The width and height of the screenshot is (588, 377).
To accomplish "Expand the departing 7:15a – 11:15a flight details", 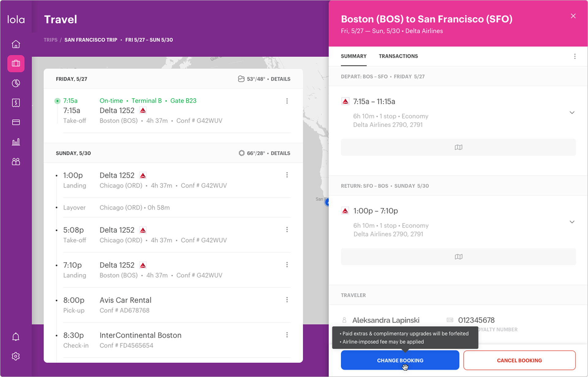I will click(x=572, y=113).
